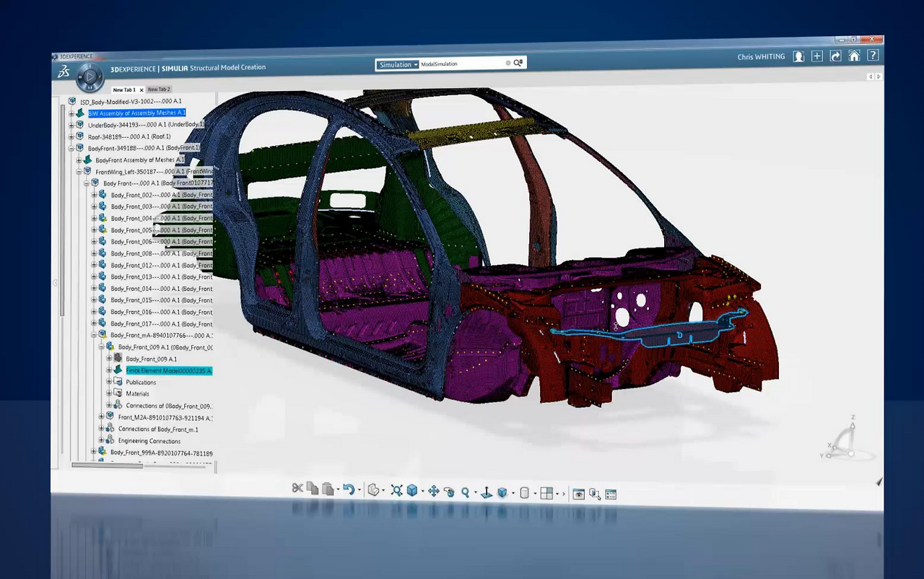Select Body_Front_017 in the tree
Image resolution: width=924 pixels, height=579 pixels.
(x=161, y=323)
